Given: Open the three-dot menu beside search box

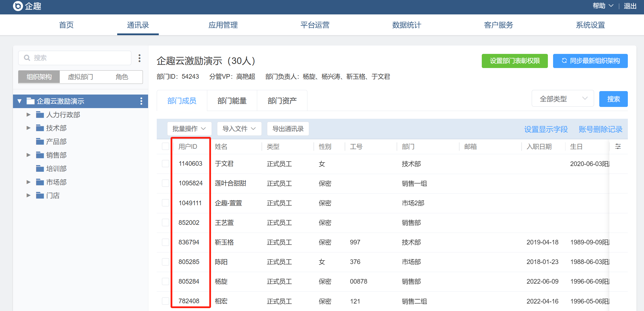Looking at the screenshot, I should point(139,58).
